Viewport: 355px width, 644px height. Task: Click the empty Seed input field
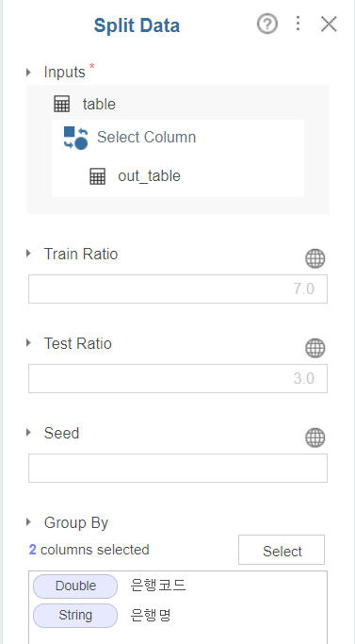coord(178,469)
